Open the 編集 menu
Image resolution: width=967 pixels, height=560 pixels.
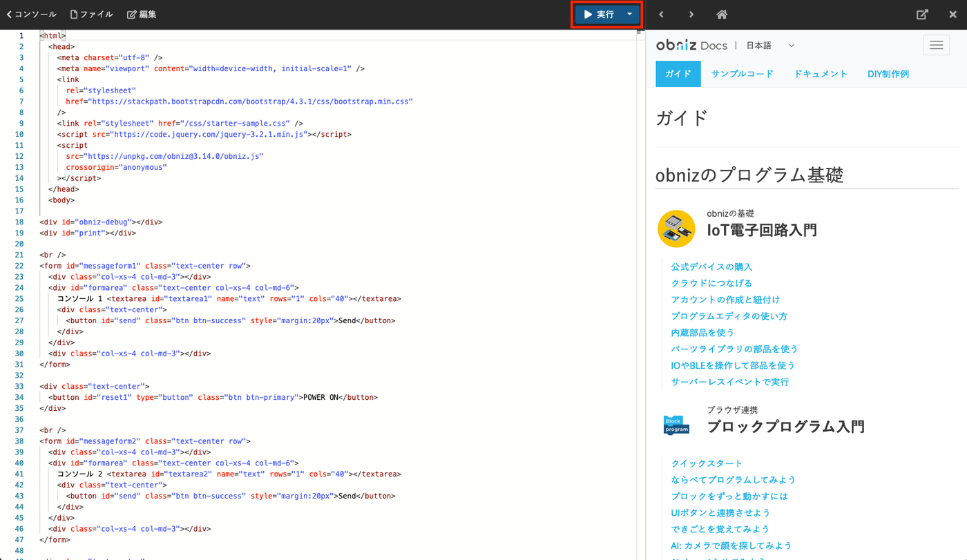pyautogui.click(x=142, y=15)
